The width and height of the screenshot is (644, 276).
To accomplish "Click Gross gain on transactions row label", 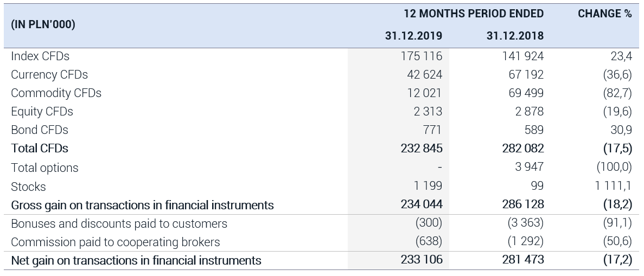I will (x=142, y=205).
